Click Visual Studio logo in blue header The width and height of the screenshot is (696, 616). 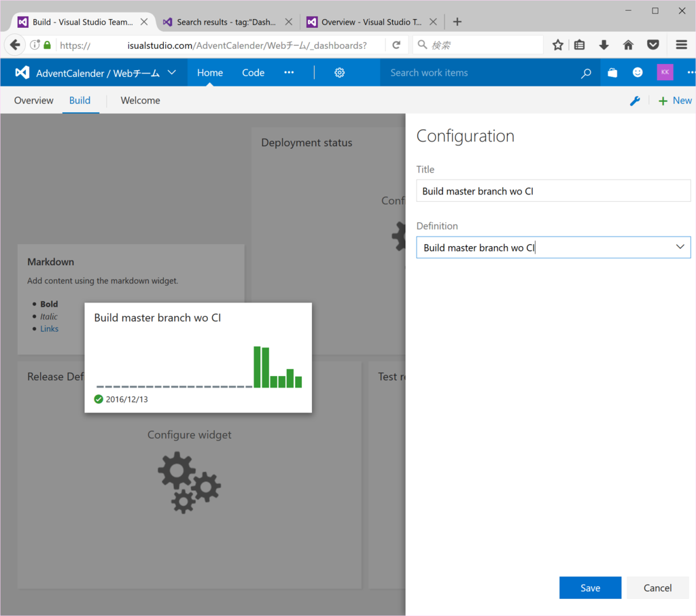(22, 72)
